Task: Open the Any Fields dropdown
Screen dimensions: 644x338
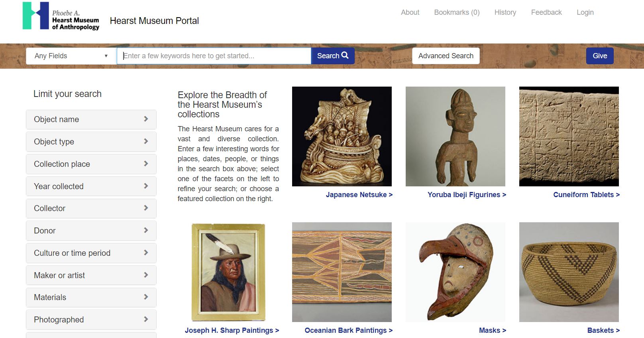Action: (x=71, y=56)
